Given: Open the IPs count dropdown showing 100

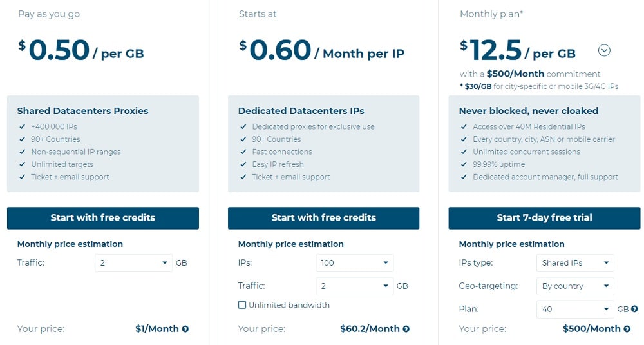Looking at the screenshot, I should click(x=354, y=262).
